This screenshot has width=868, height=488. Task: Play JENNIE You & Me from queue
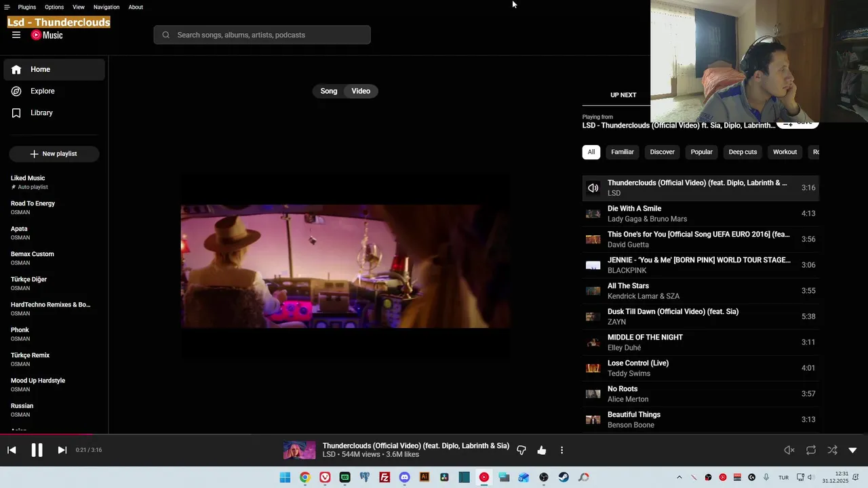[x=701, y=265]
